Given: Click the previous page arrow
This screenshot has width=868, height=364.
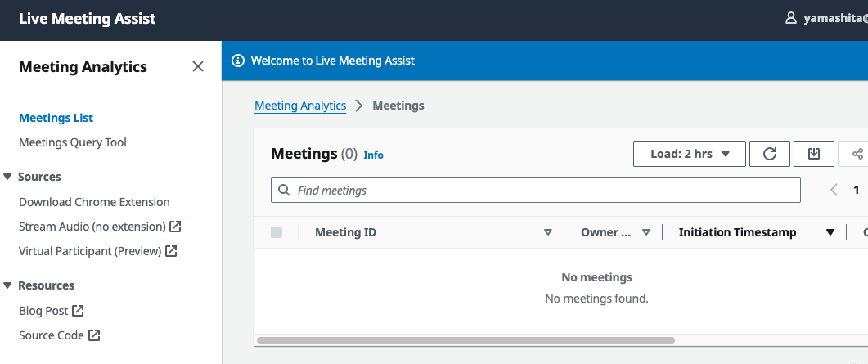Looking at the screenshot, I should (834, 191).
